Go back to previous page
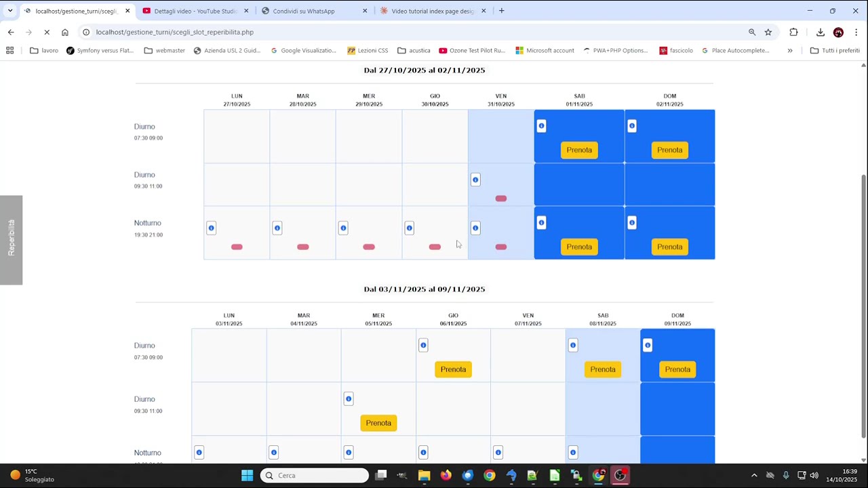 (11, 32)
